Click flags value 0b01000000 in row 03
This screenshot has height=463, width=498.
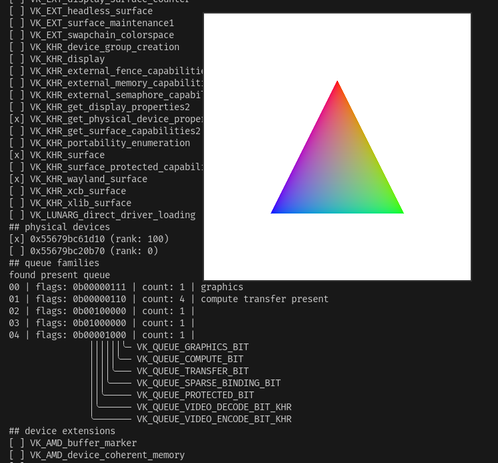pyautogui.click(x=99, y=323)
